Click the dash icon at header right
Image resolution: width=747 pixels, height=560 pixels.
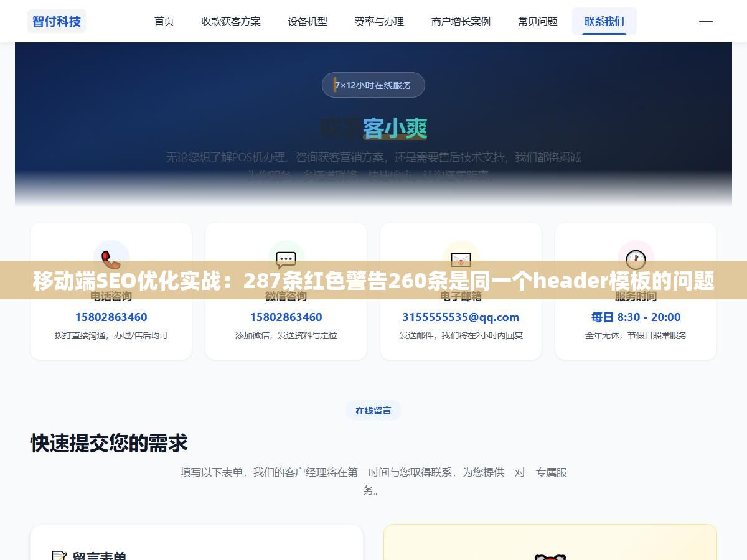(706, 21)
